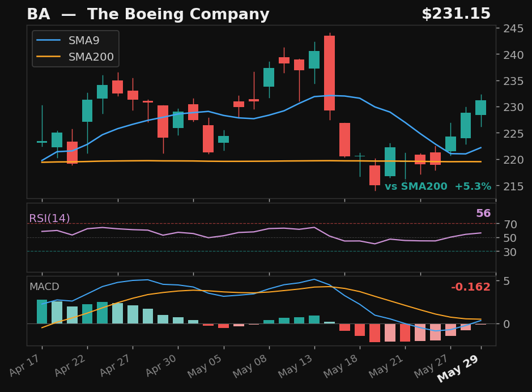Click the 225 price axis label
Image resolution: width=532 pixels, height=392 pixels.
pos(513,134)
